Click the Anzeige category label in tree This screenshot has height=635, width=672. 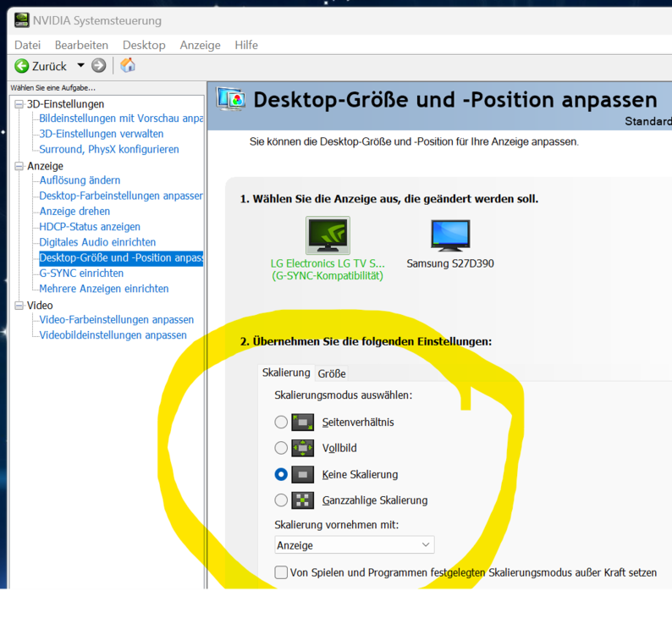[x=45, y=166]
